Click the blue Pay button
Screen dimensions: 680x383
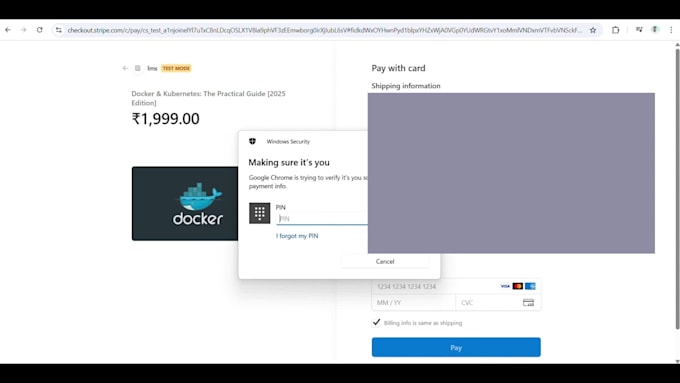pos(456,347)
